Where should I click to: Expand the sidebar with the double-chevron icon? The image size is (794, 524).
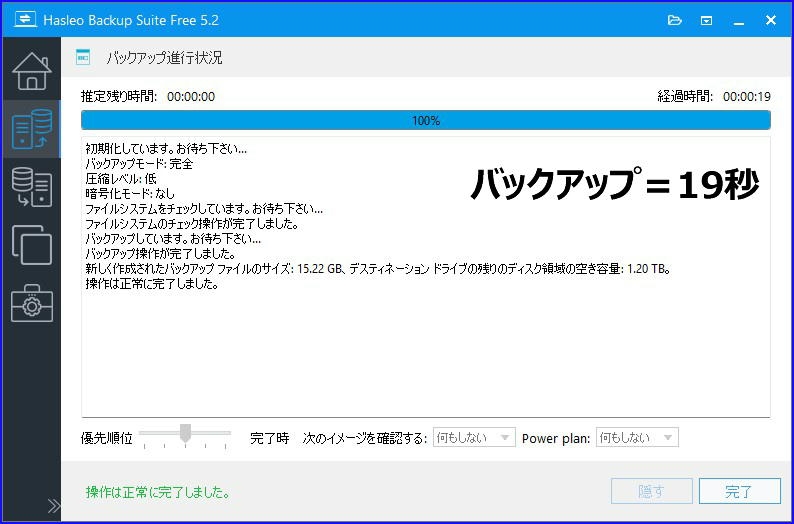click(x=54, y=505)
